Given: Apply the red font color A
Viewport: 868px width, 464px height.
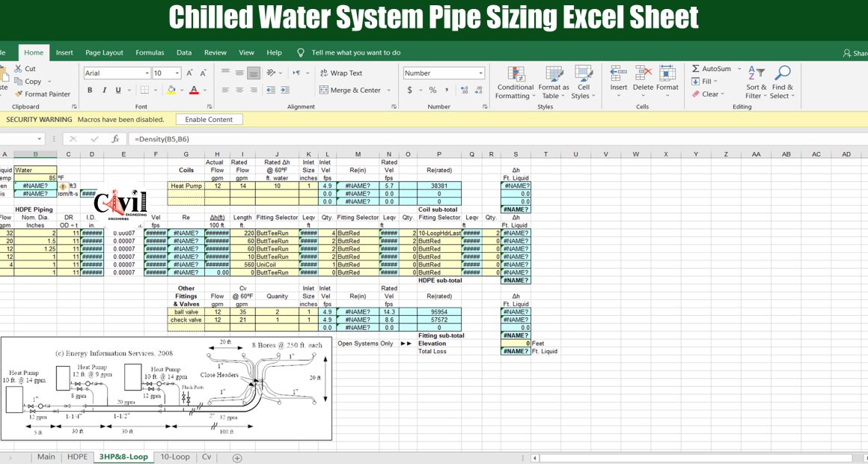Looking at the screenshot, I should (194, 91).
